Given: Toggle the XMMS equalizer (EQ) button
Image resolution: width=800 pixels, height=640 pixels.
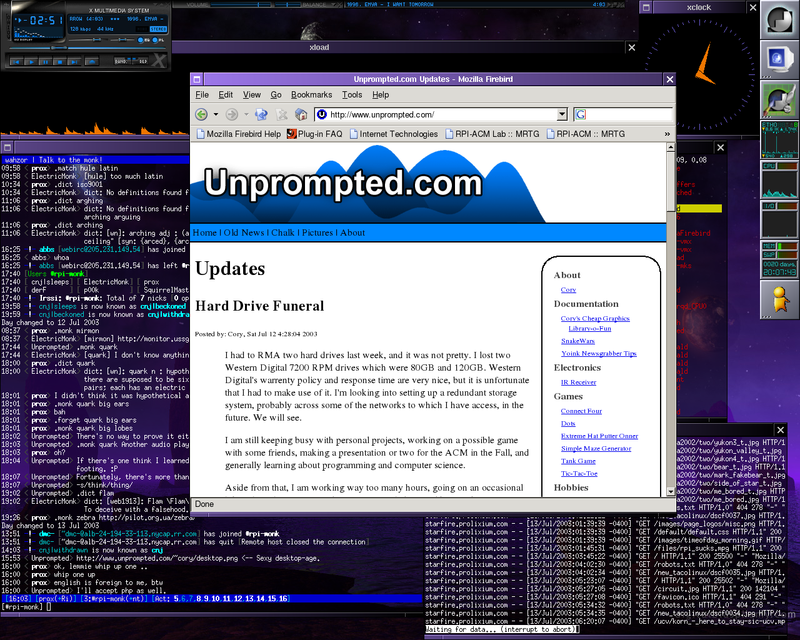Looking at the screenshot, I should 141,40.
